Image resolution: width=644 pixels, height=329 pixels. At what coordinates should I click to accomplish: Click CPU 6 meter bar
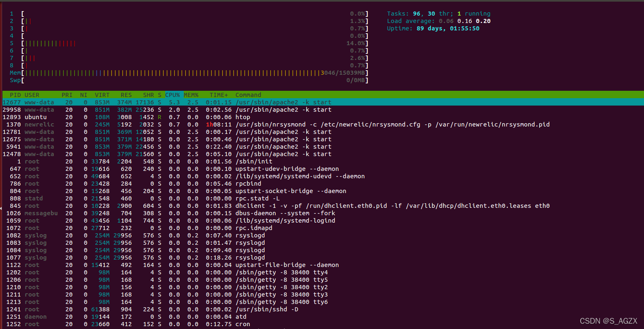pos(189,51)
